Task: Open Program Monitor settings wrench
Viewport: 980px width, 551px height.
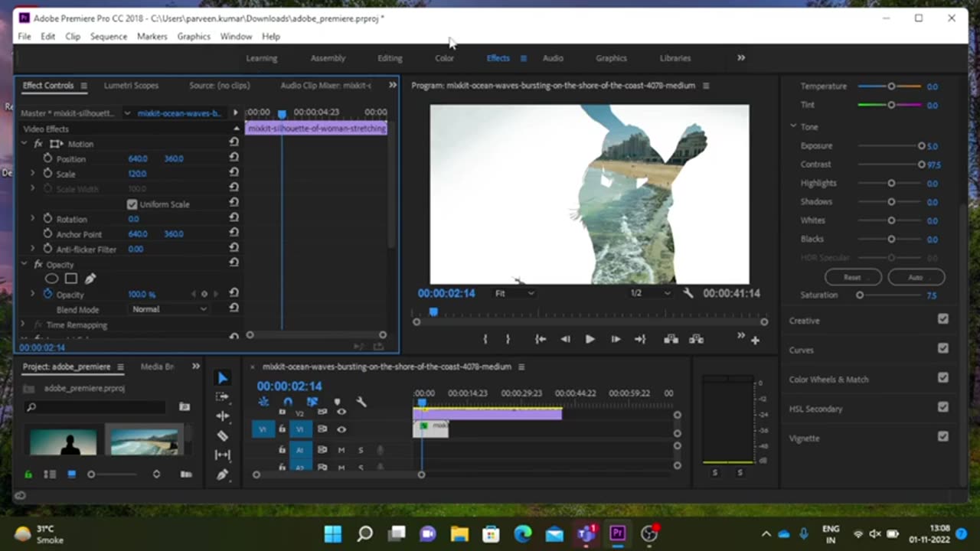Action: (688, 293)
